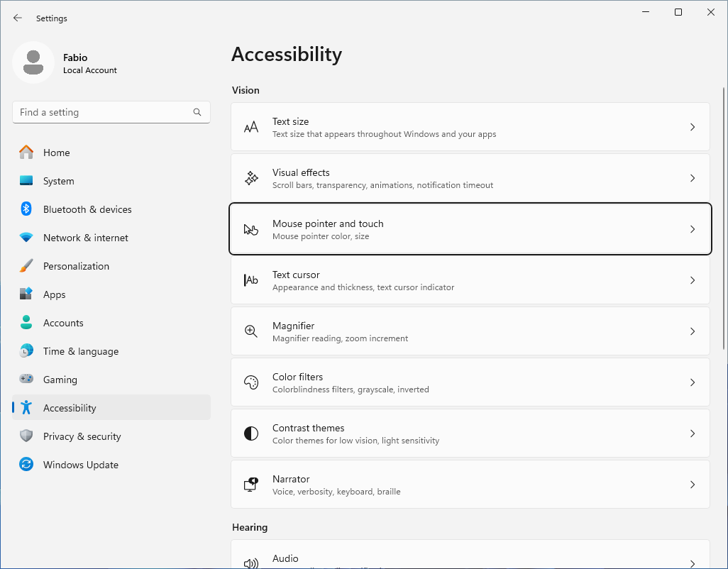
Task: Open Contrast themes chevron arrow
Action: pos(693,433)
